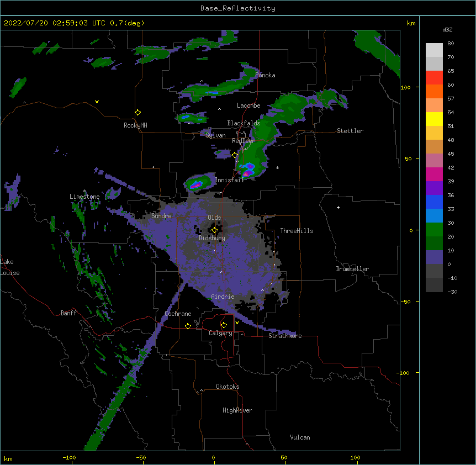The image size is (476, 465).
Task: Click the dBZ legend heading
Action: 447,29
